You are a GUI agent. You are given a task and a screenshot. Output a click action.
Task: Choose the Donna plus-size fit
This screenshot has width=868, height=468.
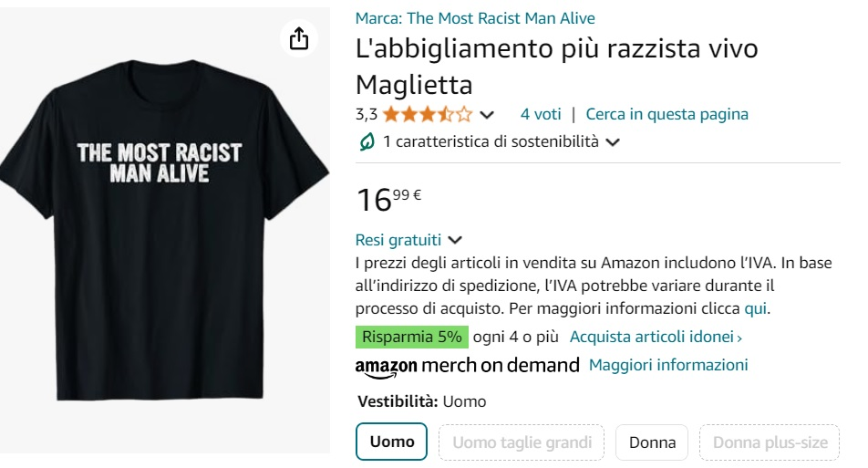pyautogui.click(x=770, y=442)
